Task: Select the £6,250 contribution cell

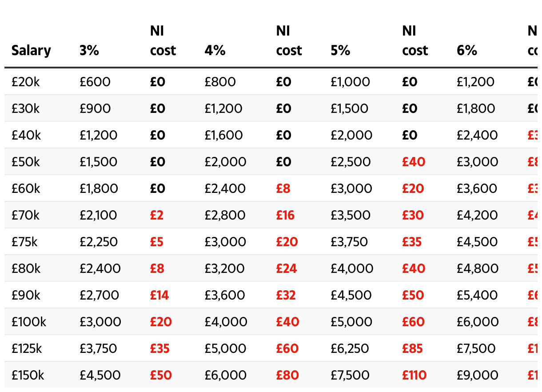Action: pyautogui.click(x=350, y=348)
